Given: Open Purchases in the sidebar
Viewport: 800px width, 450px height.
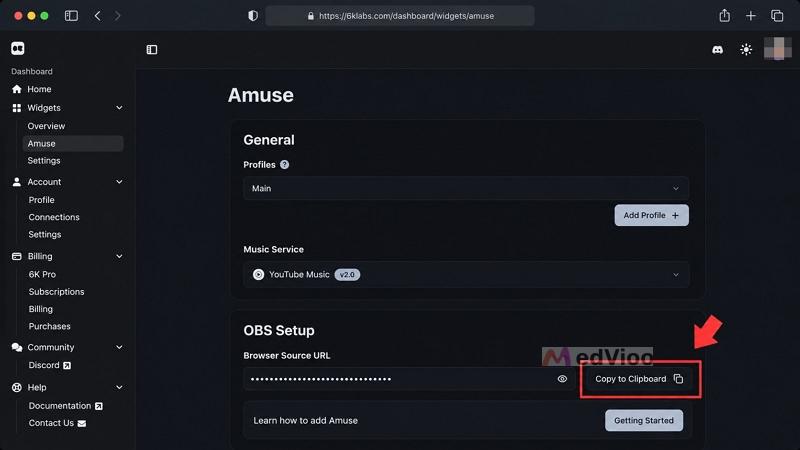Looking at the screenshot, I should (49, 327).
